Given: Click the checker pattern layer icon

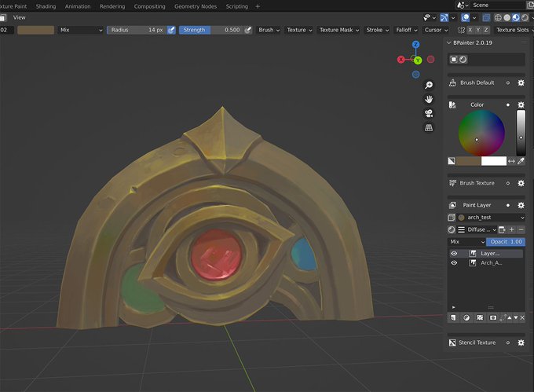Looking at the screenshot, I should point(480,317).
